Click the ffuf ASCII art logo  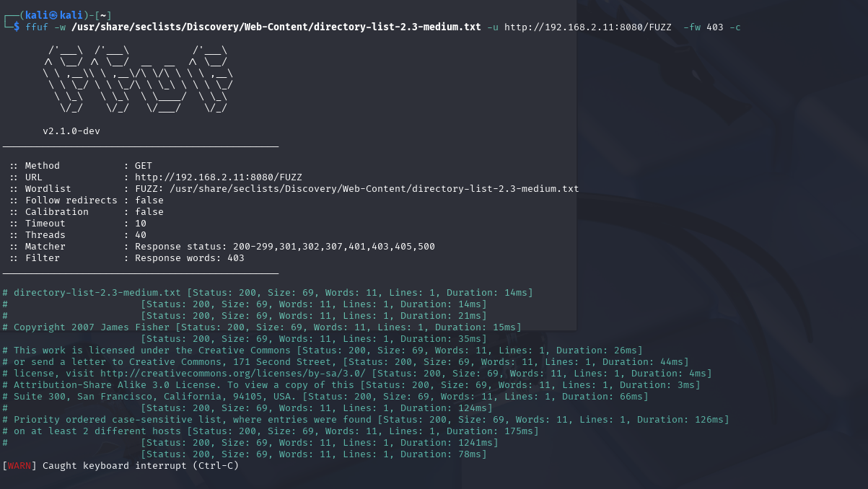[x=136, y=79]
